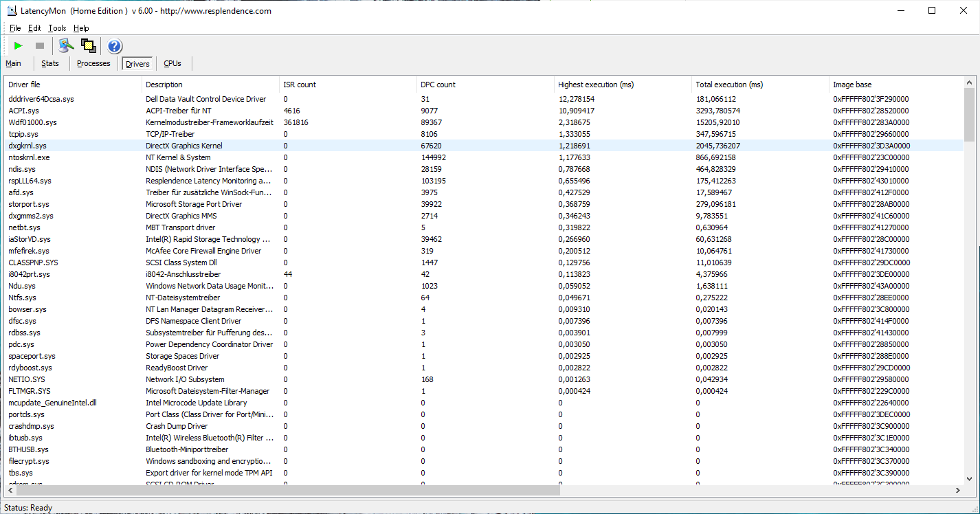The width and height of the screenshot is (980, 514).
Task: Click the "Crash Dump Driver" description
Action: pos(177,426)
